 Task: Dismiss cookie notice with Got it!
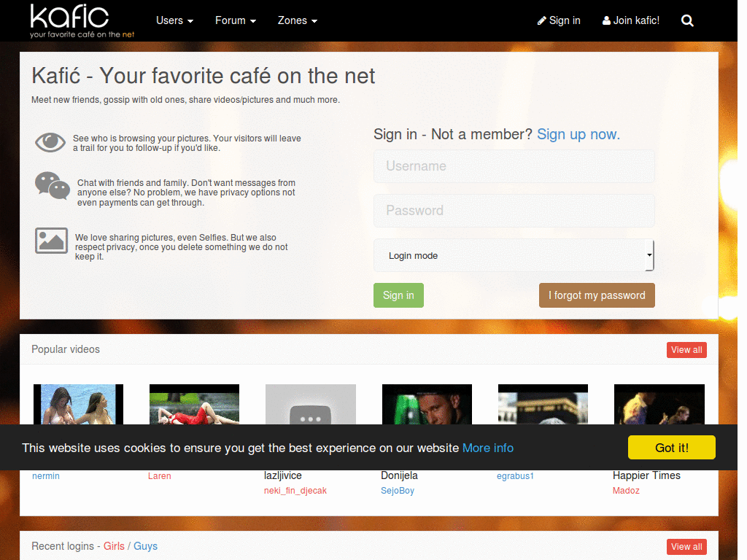coord(672,448)
